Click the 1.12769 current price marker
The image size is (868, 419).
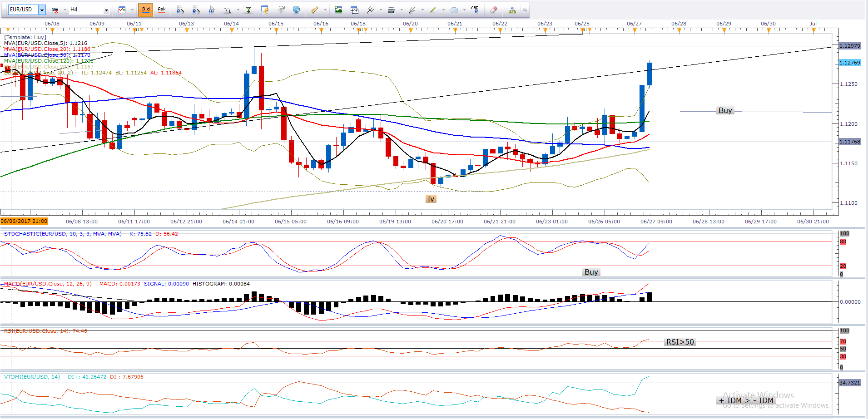click(849, 63)
